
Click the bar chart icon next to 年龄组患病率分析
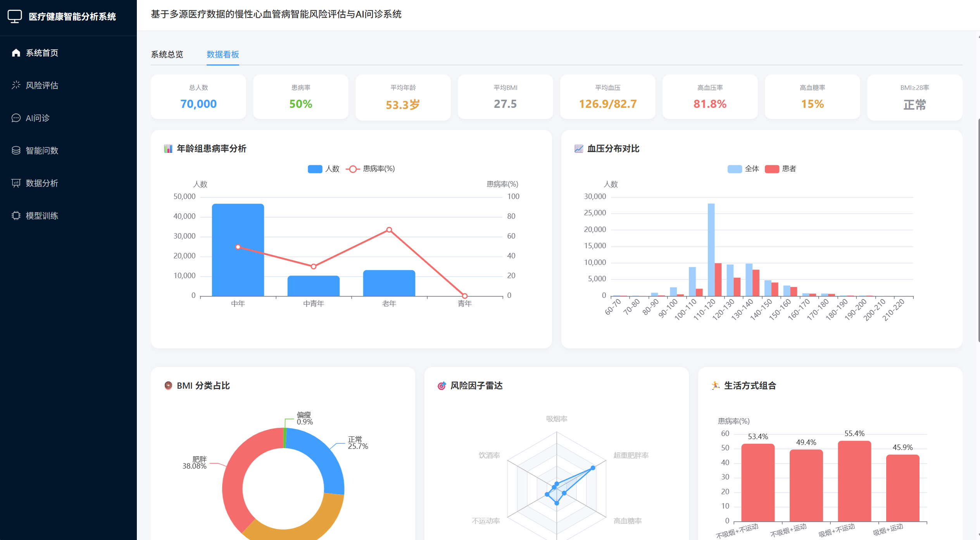click(x=168, y=149)
